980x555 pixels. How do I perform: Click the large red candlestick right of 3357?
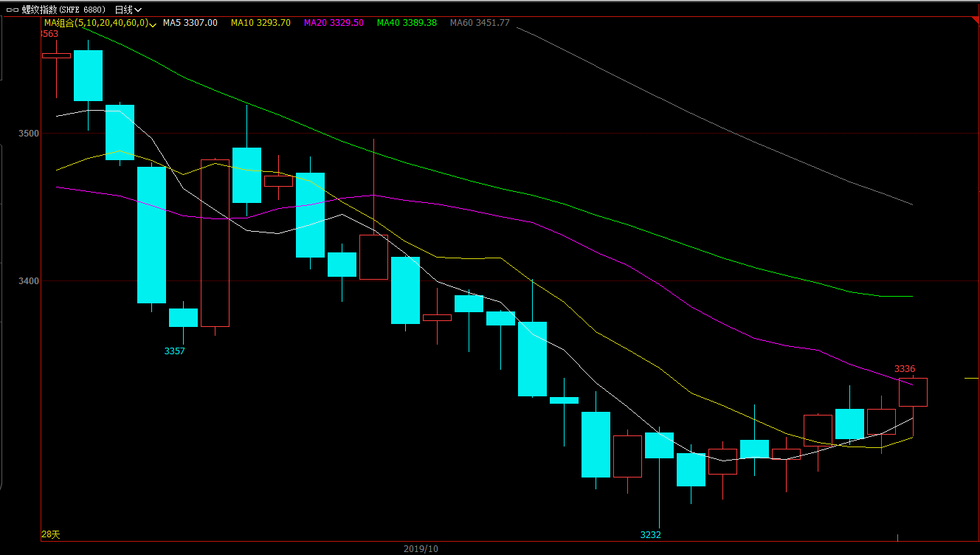tap(215, 243)
